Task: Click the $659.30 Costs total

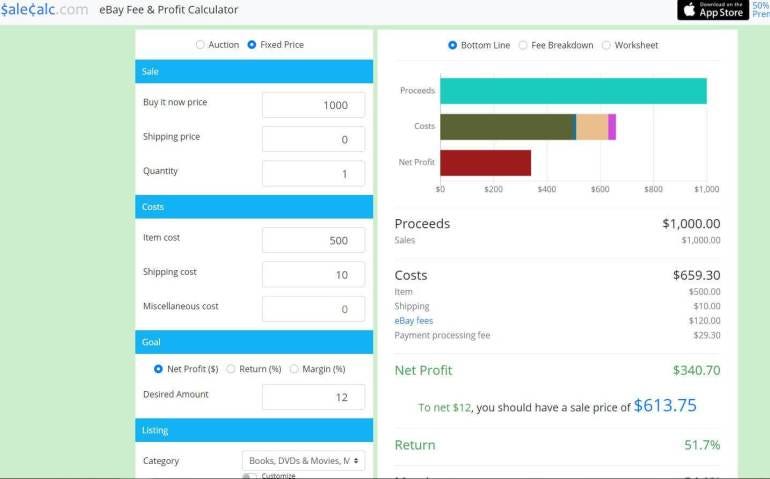Action: point(696,275)
